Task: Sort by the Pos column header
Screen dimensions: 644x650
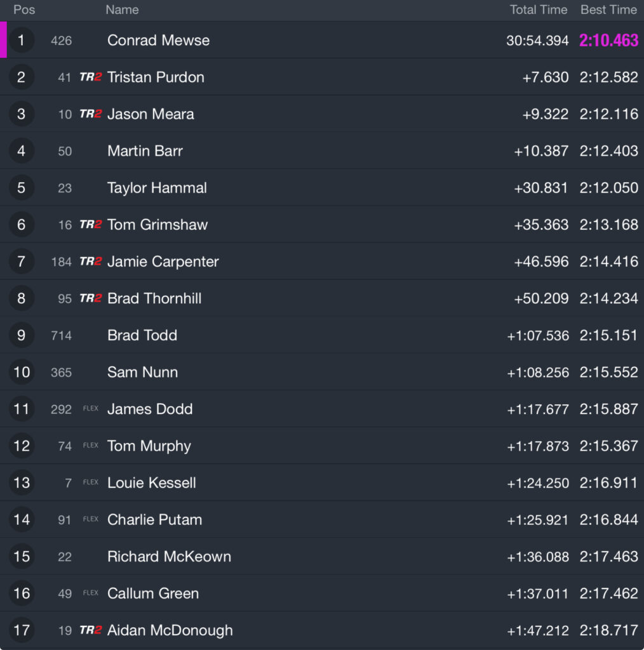Action: [24, 10]
